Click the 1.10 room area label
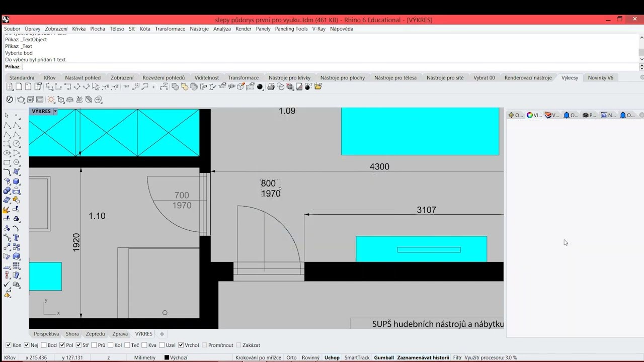 pos(97,216)
